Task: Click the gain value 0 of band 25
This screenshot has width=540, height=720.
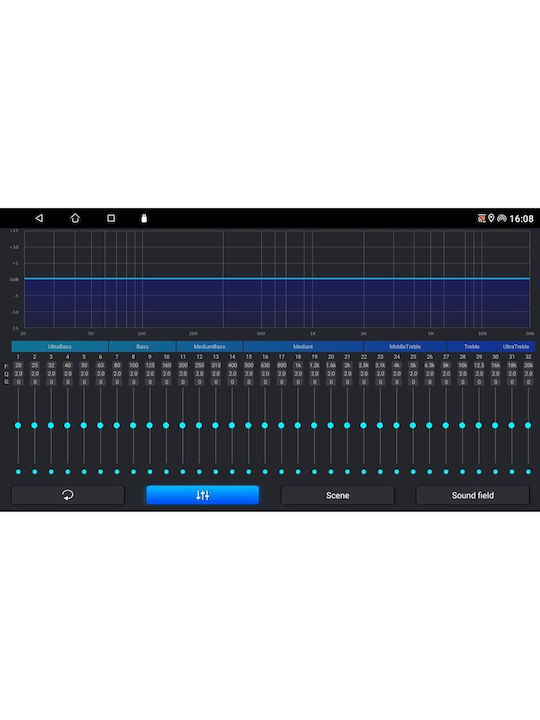Action: [x=413, y=382]
